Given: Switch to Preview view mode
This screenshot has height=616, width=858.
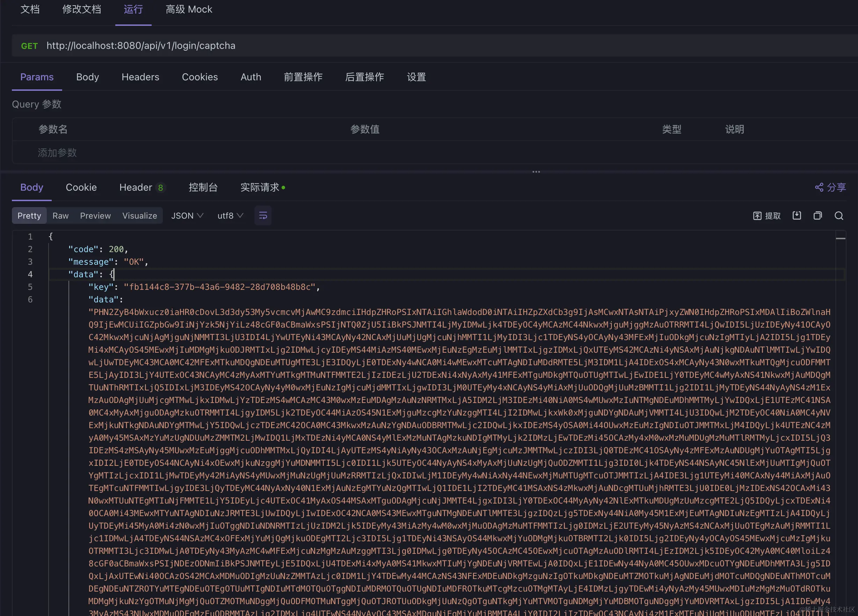Looking at the screenshot, I should point(95,215).
